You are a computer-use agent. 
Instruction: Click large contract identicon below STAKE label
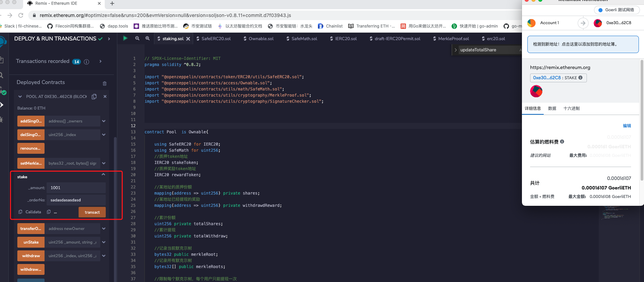point(536,91)
